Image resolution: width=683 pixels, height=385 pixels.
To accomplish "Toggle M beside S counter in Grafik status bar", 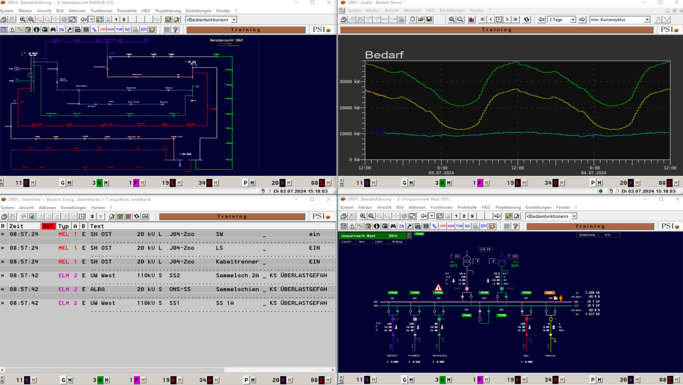I will point(374,182).
